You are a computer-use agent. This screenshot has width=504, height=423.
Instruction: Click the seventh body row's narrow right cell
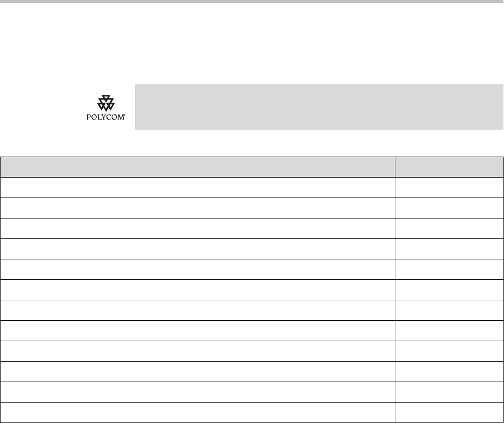pos(449,310)
